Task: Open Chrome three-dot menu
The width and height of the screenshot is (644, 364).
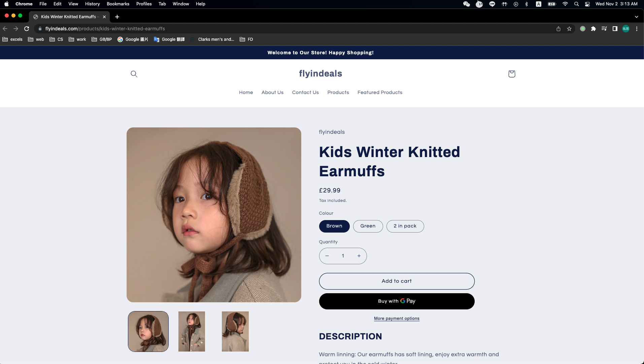Action: point(637,29)
